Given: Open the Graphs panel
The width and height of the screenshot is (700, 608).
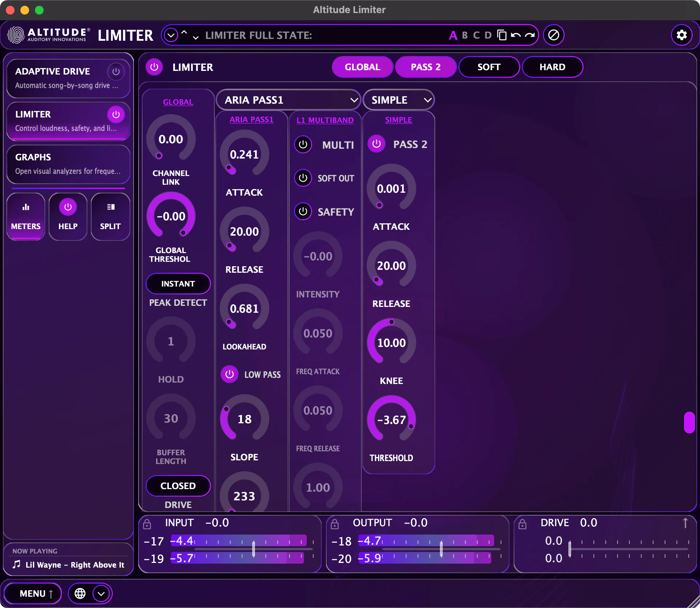Looking at the screenshot, I should coord(68,164).
